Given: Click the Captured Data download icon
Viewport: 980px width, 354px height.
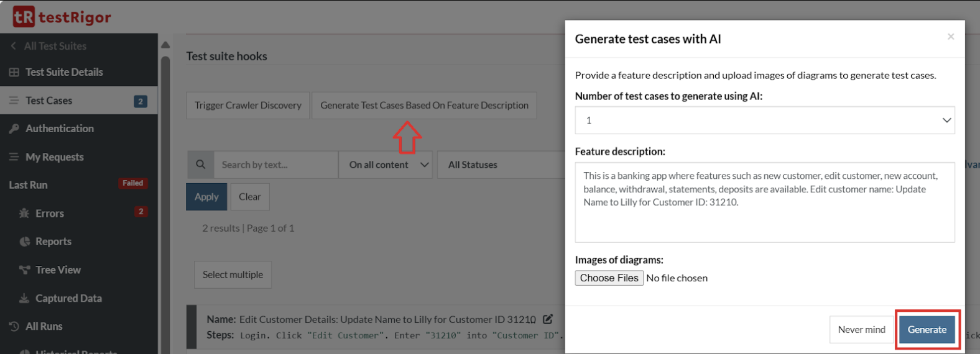Looking at the screenshot, I should tap(24, 298).
